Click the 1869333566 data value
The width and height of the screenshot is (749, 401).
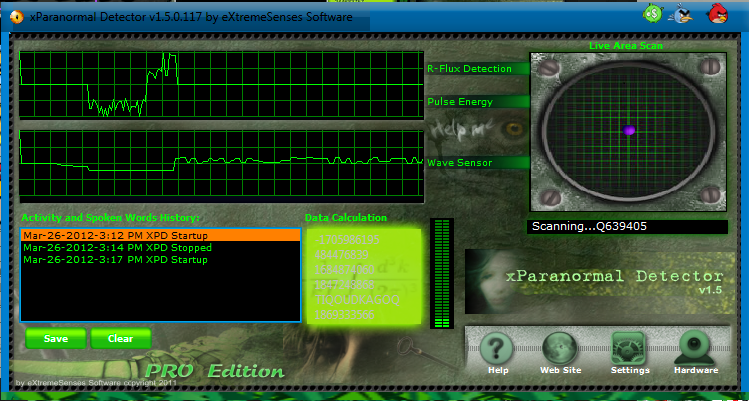(x=344, y=314)
